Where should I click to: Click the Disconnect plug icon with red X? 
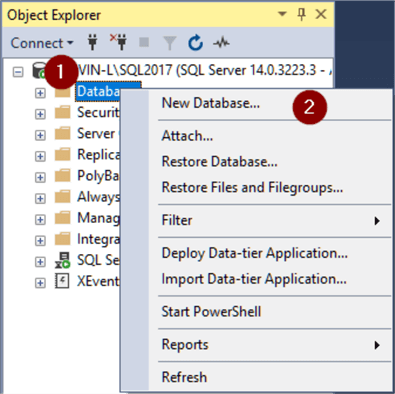[x=119, y=42]
